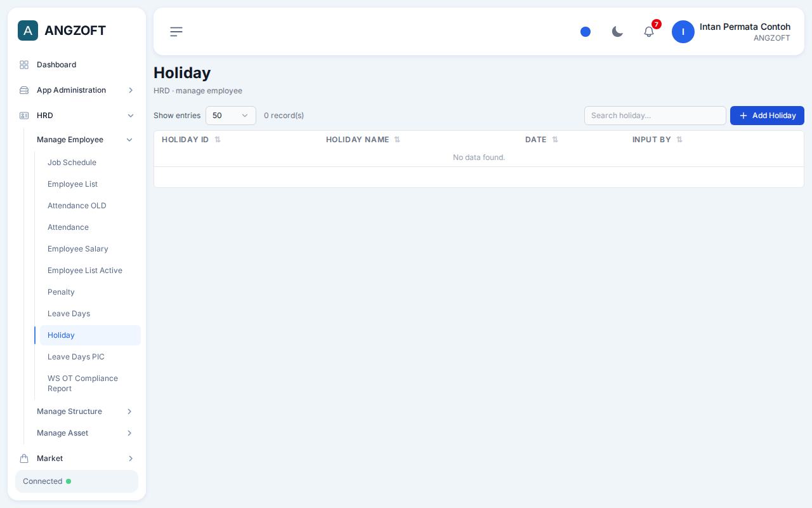Expand App Administration chevron
The image size is (812, 508).
click(131, 90)
